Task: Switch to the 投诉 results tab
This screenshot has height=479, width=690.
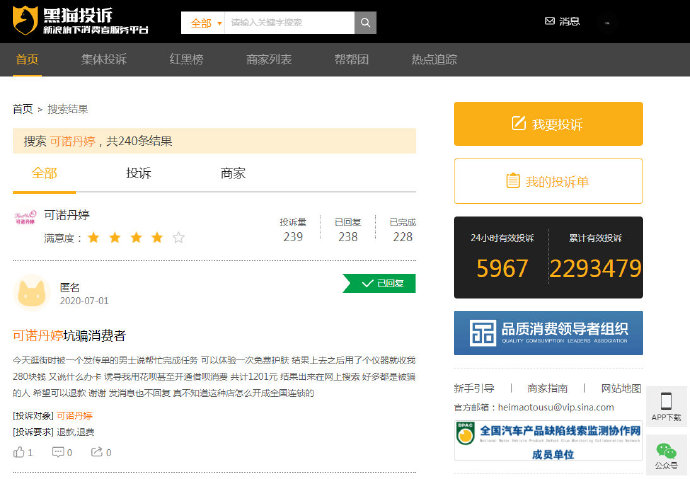Action: [139, 173]
